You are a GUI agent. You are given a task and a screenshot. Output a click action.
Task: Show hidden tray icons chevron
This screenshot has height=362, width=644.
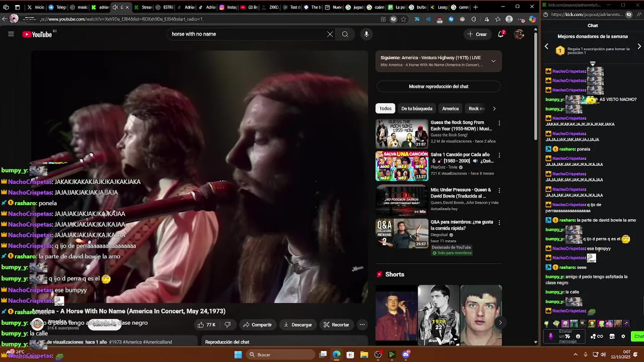[576, 355]
